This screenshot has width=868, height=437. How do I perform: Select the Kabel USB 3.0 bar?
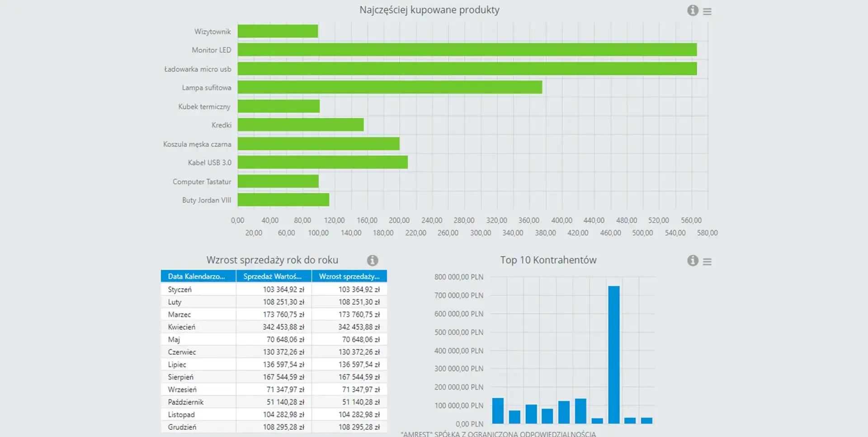(x=322, y=162)
